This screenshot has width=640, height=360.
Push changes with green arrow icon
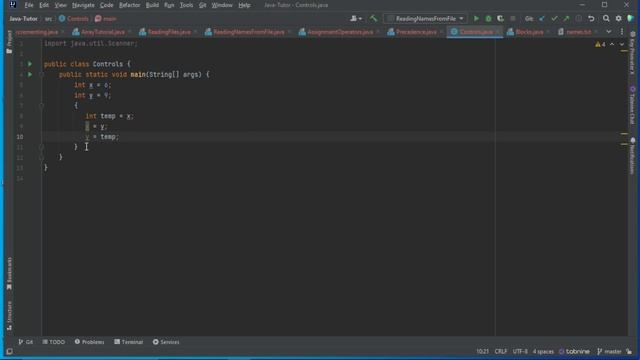566,19
